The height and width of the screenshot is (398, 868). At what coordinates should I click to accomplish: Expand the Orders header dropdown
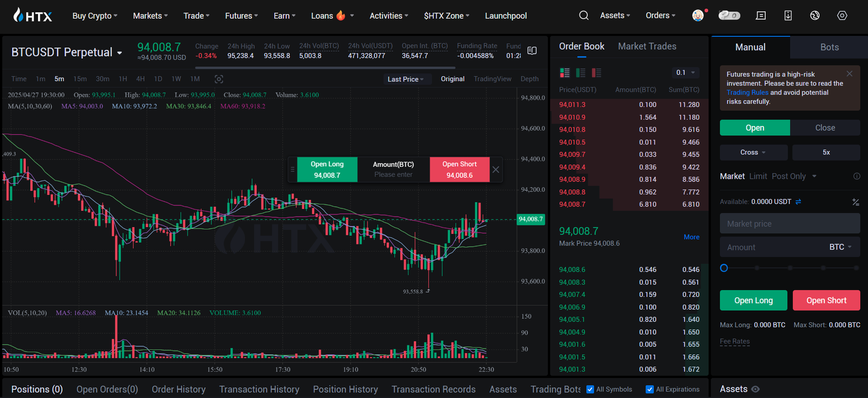[661, 15]
